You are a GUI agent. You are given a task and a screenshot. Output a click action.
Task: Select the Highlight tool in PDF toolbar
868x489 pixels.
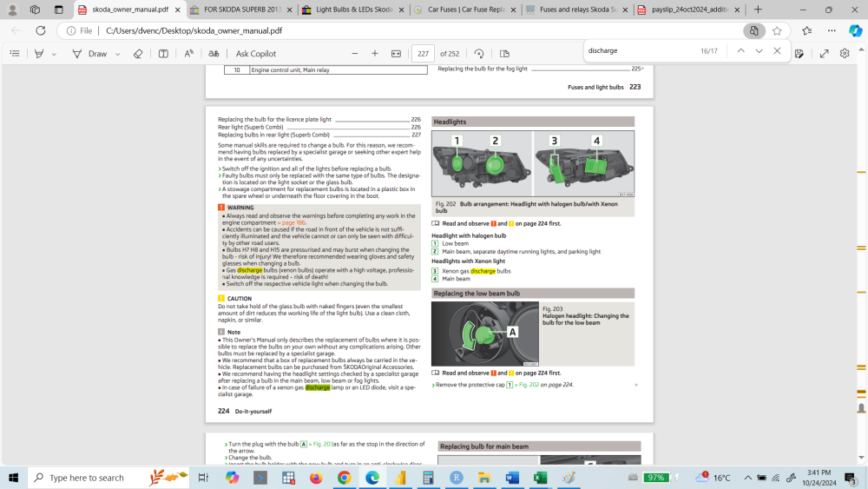pyautogui.click(x=39, y=54)
